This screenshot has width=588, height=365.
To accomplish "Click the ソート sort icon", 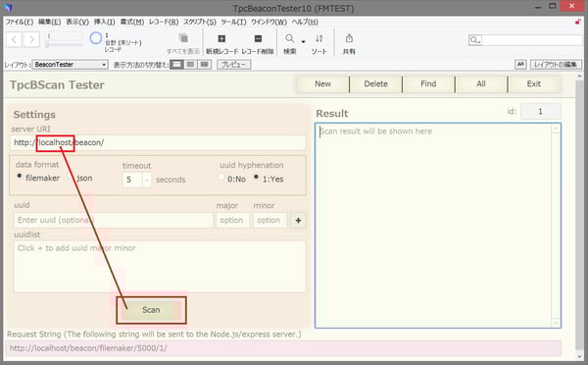I will pos(319,38).
